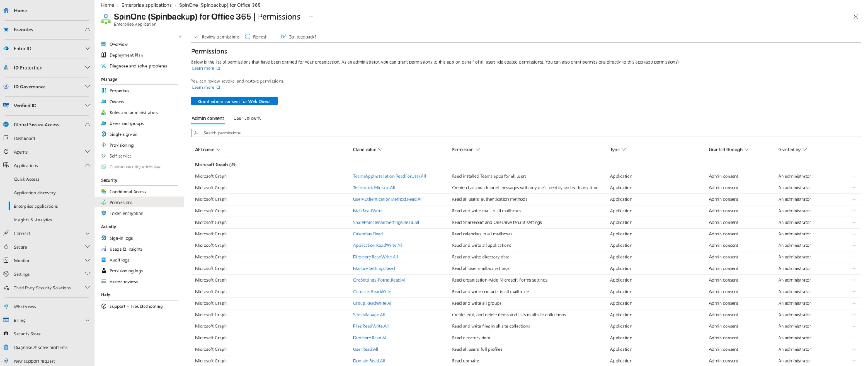Click the Single sign-on icon

(103, 134)
